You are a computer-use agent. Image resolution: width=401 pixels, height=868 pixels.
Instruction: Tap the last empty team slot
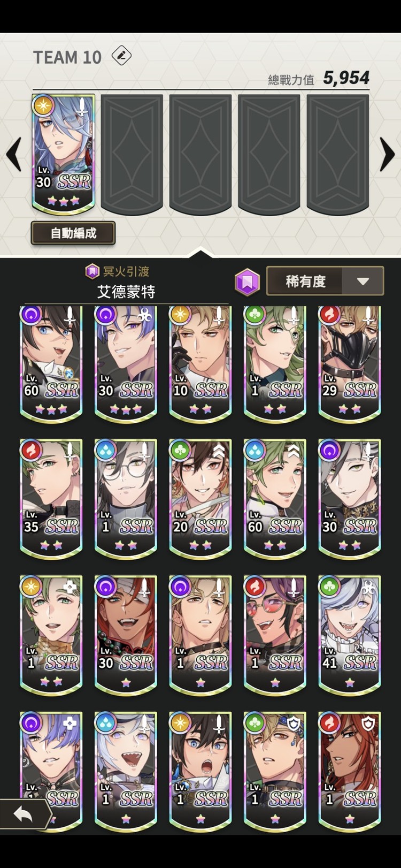[x=338, y=154]
